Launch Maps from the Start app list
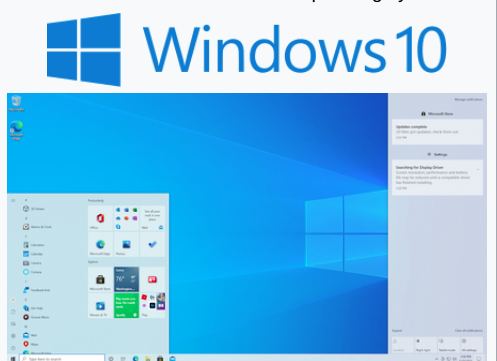The width and height of the screenshot is (497, 361). (x=31, y=344)
